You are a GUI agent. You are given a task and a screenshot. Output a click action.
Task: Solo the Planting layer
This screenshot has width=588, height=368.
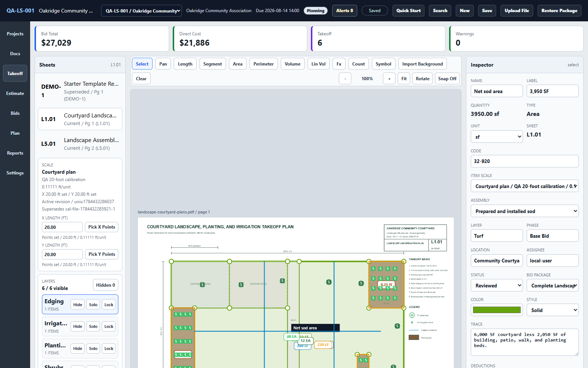click(x=93, y=348)
